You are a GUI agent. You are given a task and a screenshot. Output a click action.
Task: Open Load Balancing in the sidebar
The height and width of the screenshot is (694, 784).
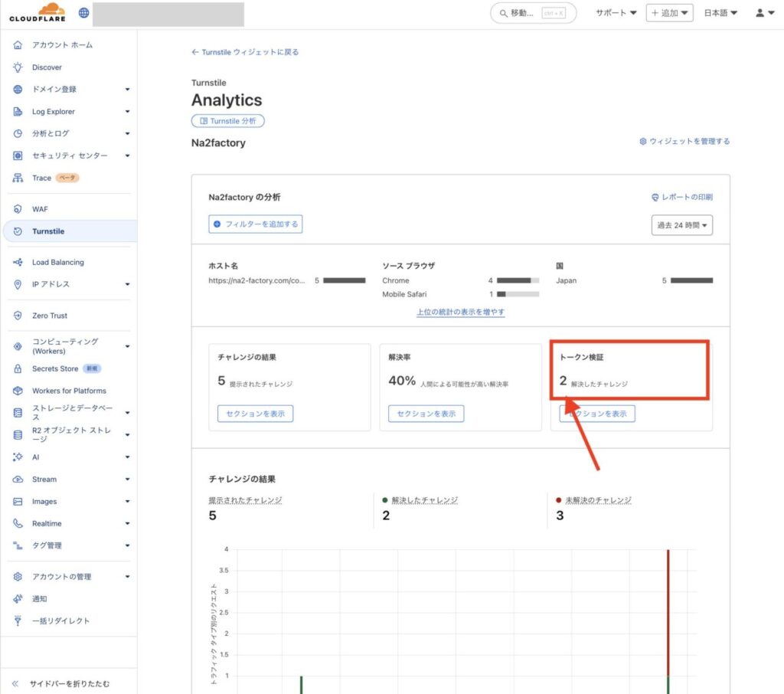tap(58, 262)
